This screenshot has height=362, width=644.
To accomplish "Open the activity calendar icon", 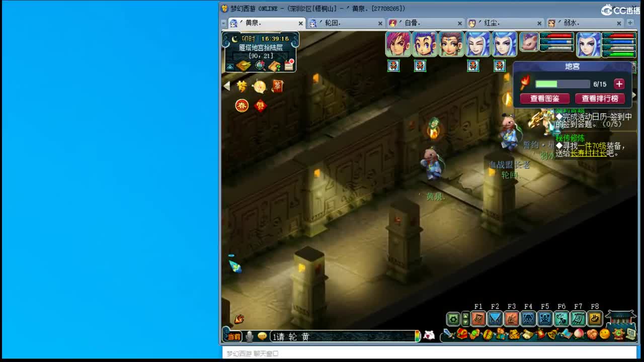I will [289, 65].
